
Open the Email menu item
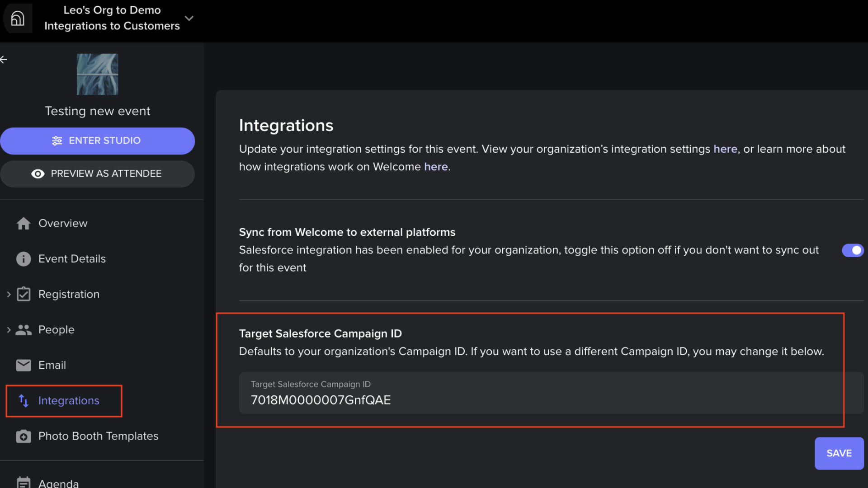tap(52, 365)
